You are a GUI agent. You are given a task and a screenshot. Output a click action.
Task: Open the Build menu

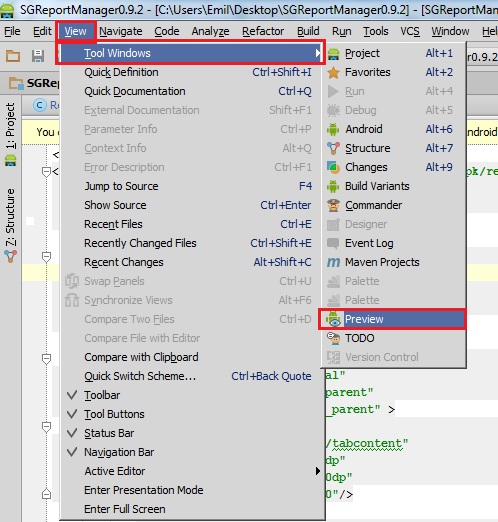tap(308, 31)
